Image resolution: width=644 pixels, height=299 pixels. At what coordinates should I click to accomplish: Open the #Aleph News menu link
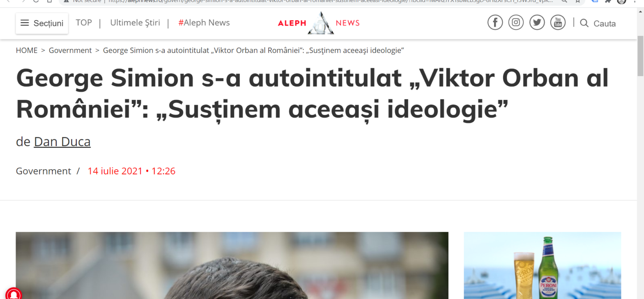(204, 23)
